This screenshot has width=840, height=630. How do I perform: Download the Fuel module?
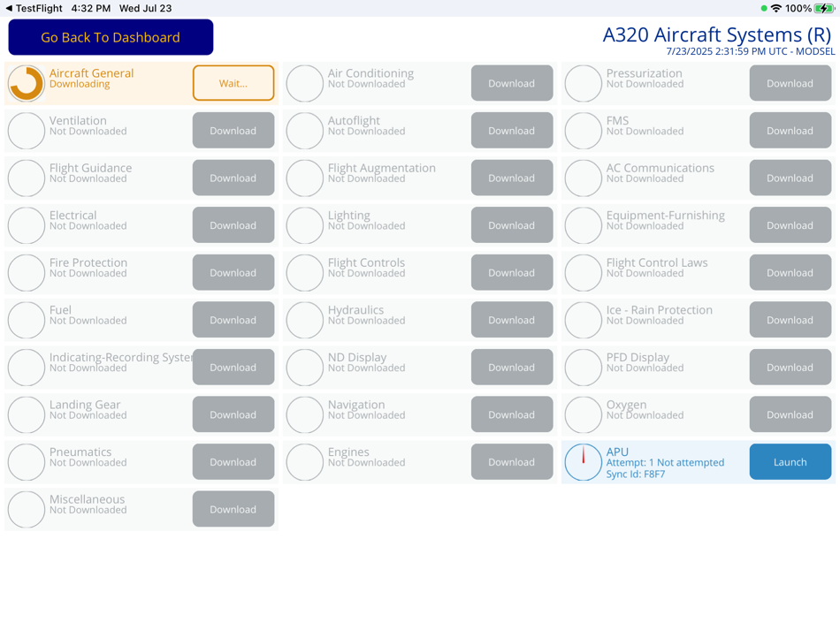tap(233, 320)
